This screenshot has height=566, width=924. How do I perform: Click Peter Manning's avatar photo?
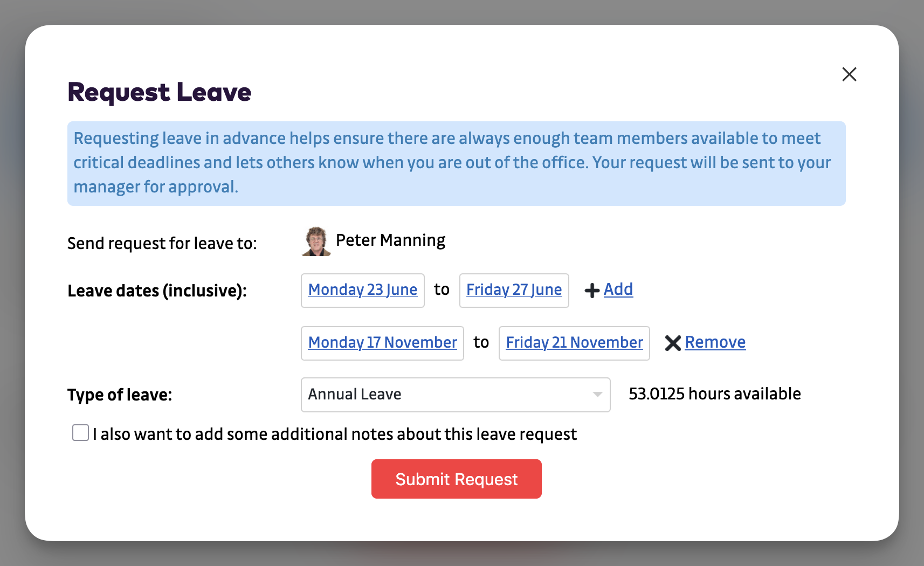coord(316,241)
